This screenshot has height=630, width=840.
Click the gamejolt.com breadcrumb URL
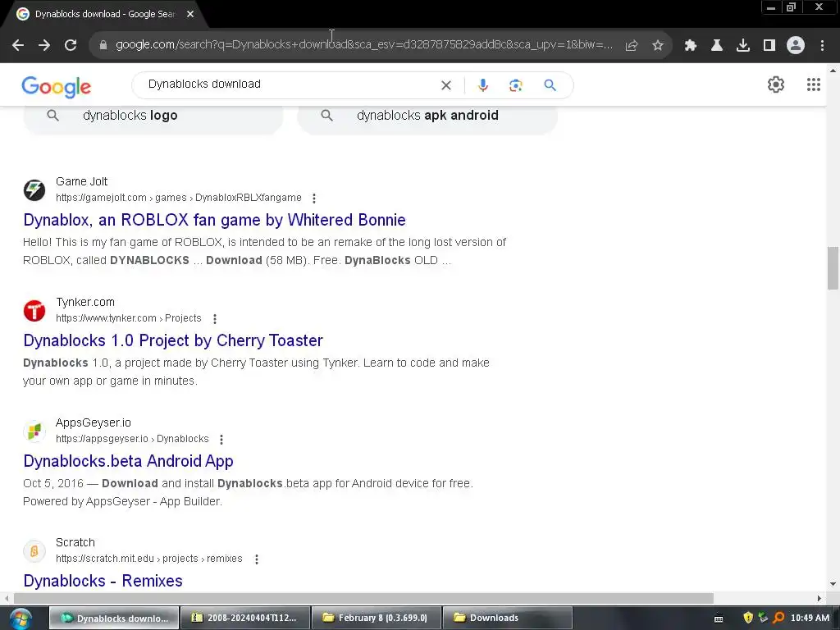coord(178,198)
